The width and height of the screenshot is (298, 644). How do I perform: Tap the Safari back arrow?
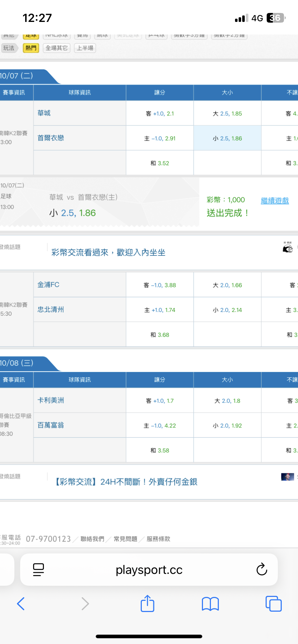[x=21, y=604]
